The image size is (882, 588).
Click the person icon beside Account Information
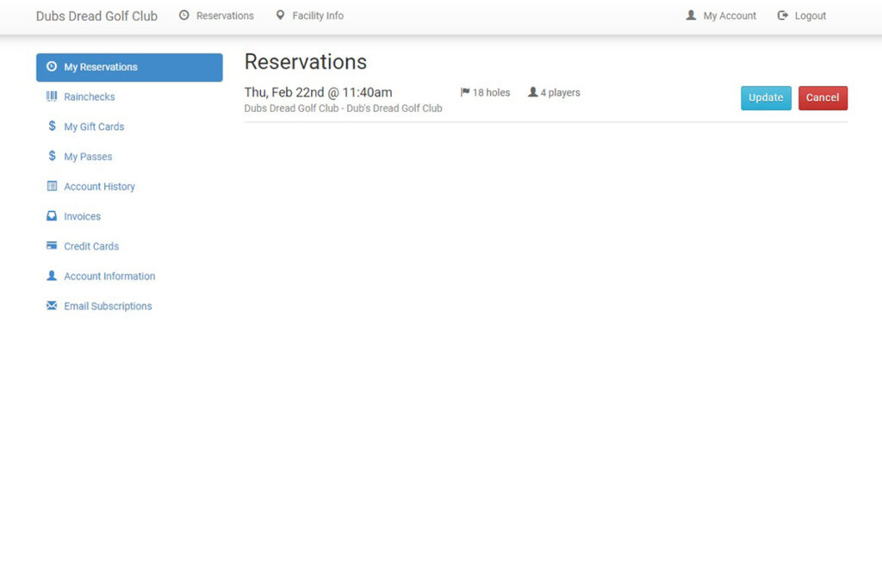52,276
